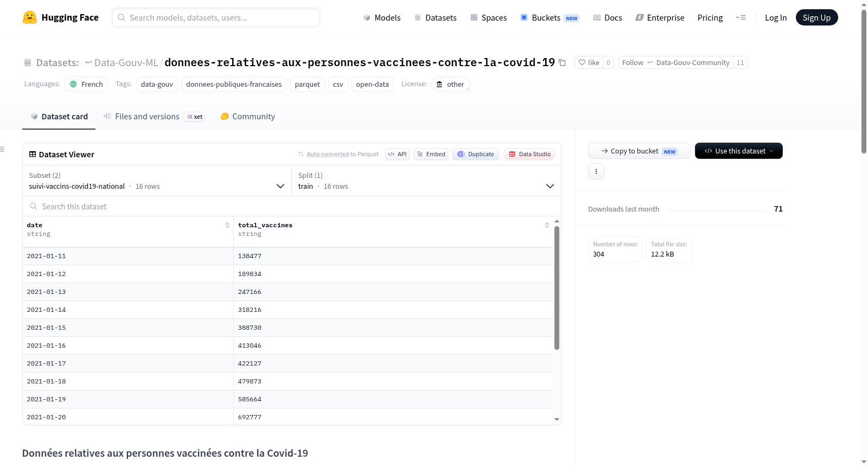The width and height of the screenshot is (868, 467).
Task: Open the Community tab
Action: pyautogui.click(x=247, y=117)
